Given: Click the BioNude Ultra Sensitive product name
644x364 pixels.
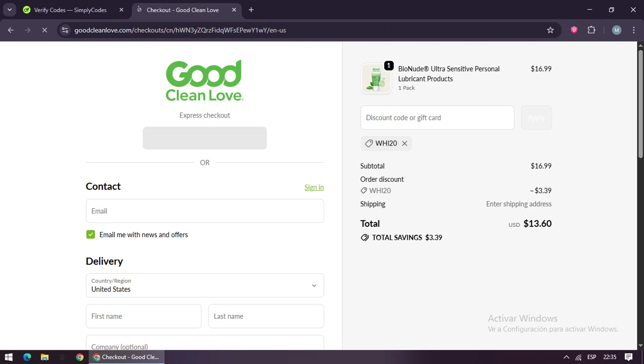Looking at the screenshot, I should pyautogui.click(x=449, y=74).
